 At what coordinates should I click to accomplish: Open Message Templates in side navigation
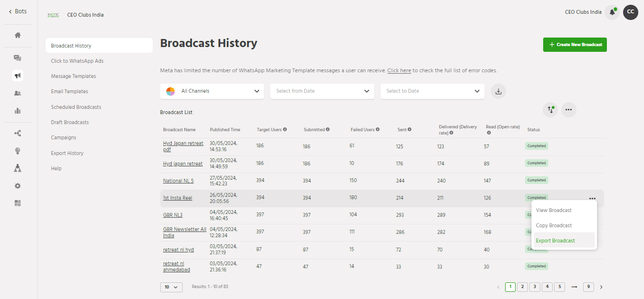73,76
